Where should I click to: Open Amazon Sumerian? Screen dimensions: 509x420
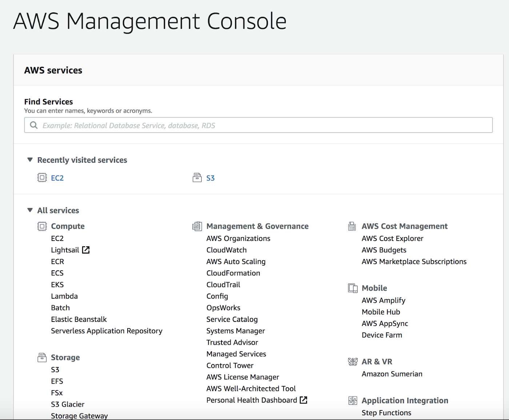click(392, 374)
